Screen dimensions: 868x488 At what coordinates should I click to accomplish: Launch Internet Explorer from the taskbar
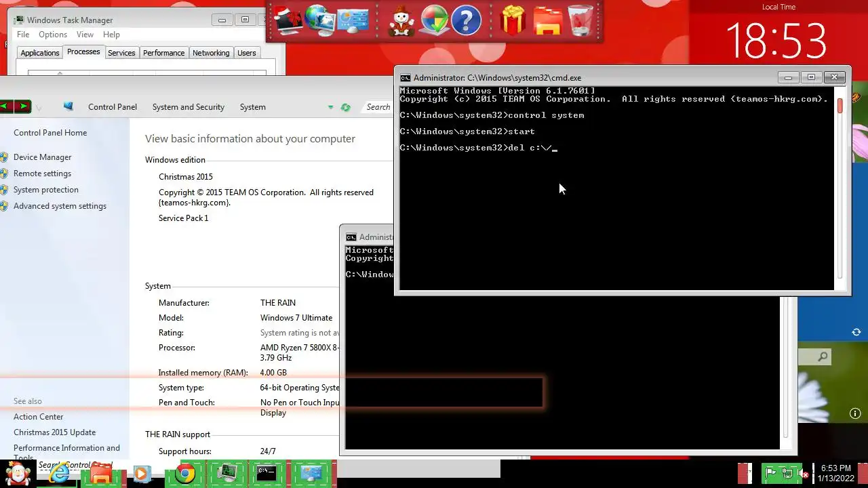pyautogui.click(x=60, y=474)
